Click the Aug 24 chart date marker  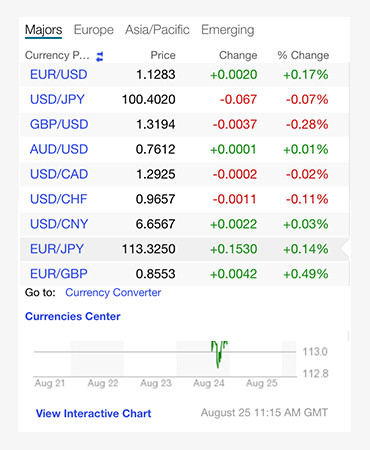(x=209, y=383)
